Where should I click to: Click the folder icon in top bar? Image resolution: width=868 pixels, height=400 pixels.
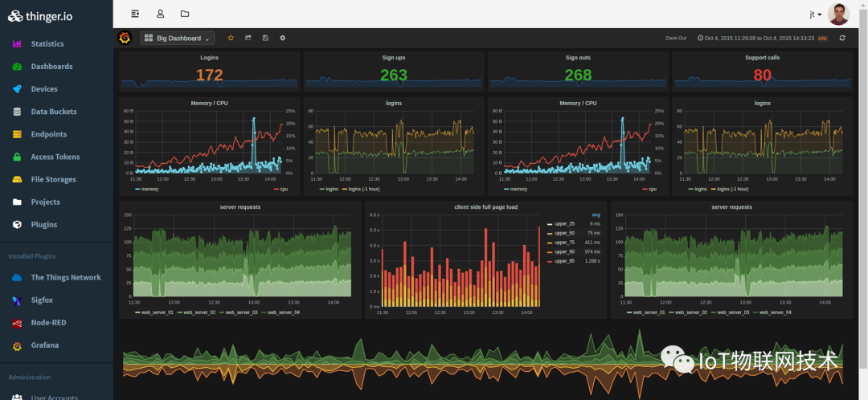[185, 14]
